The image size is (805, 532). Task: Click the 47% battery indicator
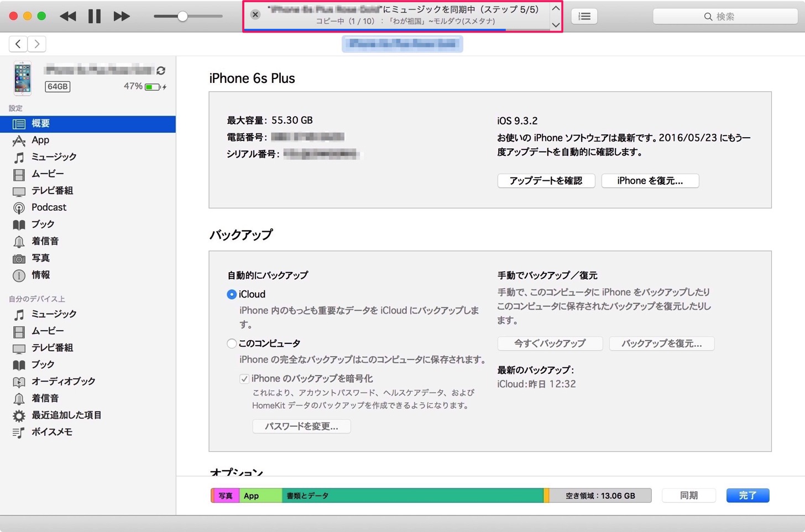click(145, 86)
